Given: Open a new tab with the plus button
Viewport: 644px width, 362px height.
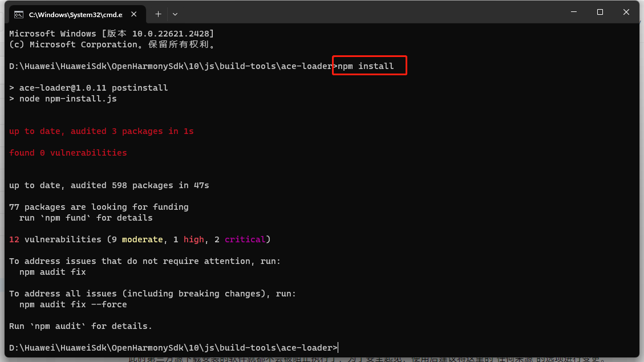Looking at the screenshot, I should 158,14.
